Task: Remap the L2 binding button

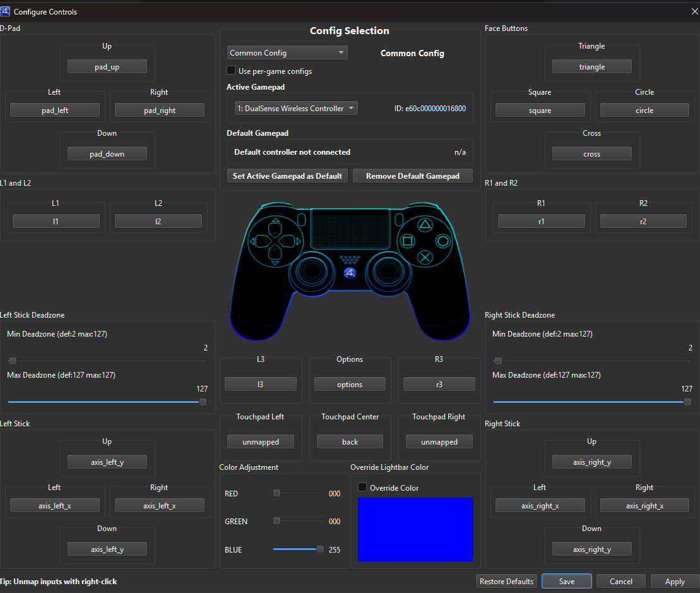Action: 158,221
